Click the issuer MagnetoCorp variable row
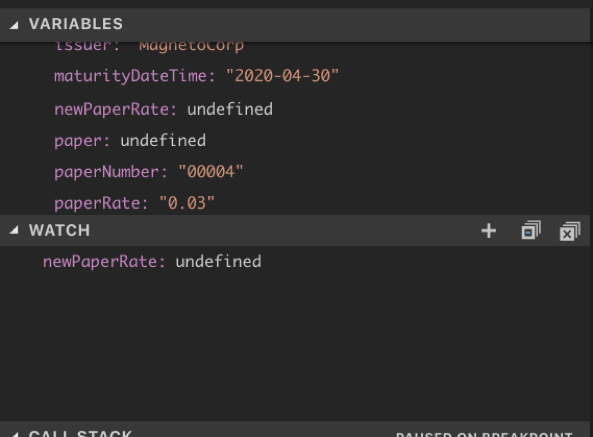593x437 pixels. coord(295,47)
